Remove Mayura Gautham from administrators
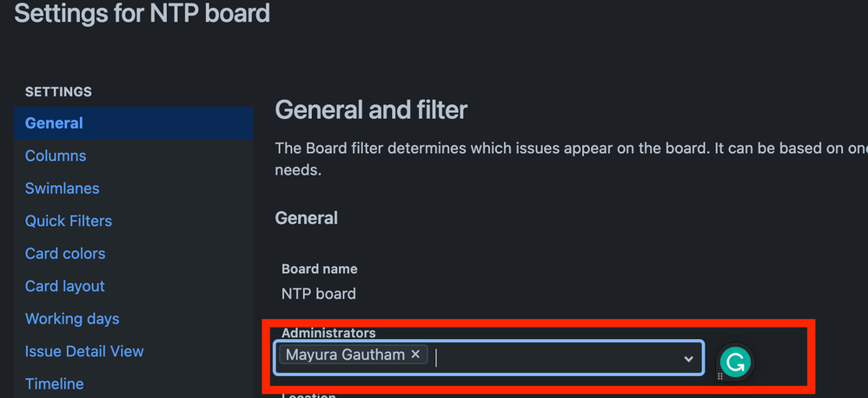The height and width of the screenshot is (398, 868). pos(415,355)
